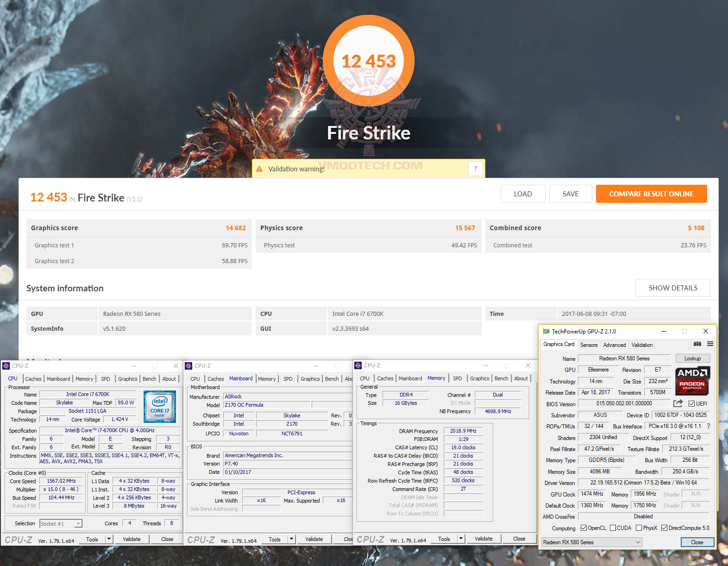This screenshot has width=728, height=566.
Task: Toggle the DirectCompute 5.0 checkbox
Action: (664, 528)
